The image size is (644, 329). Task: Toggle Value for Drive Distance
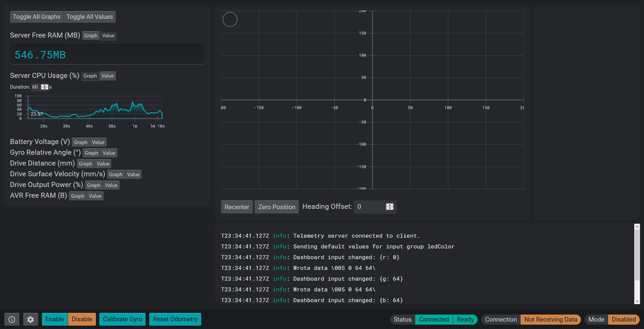tap(103, 164)
